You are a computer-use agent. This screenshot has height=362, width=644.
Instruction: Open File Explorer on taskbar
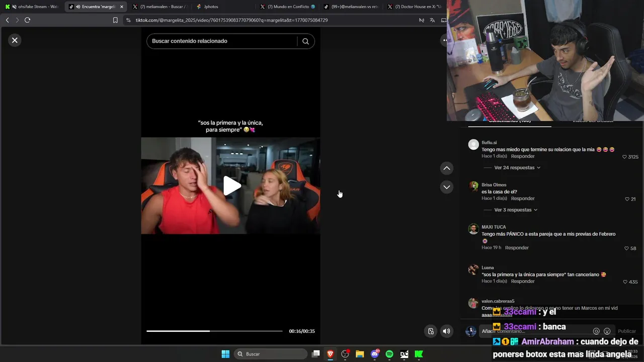360,354
